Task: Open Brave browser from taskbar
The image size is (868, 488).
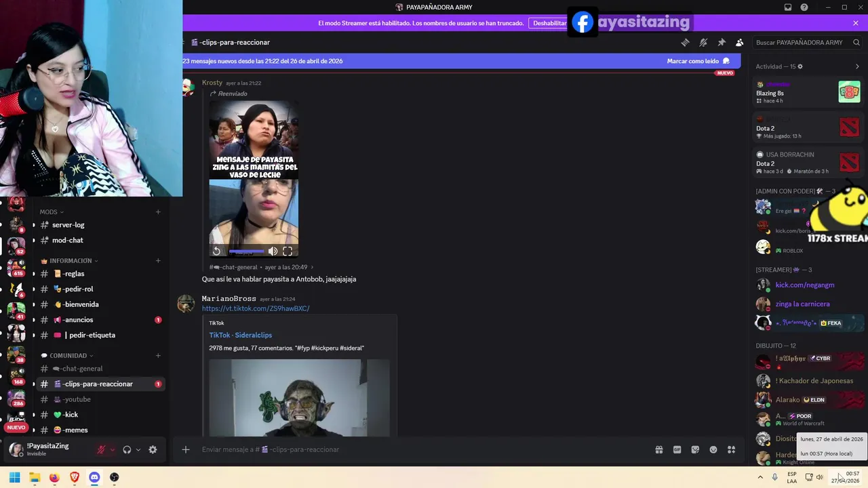Action: click(75, 477)
